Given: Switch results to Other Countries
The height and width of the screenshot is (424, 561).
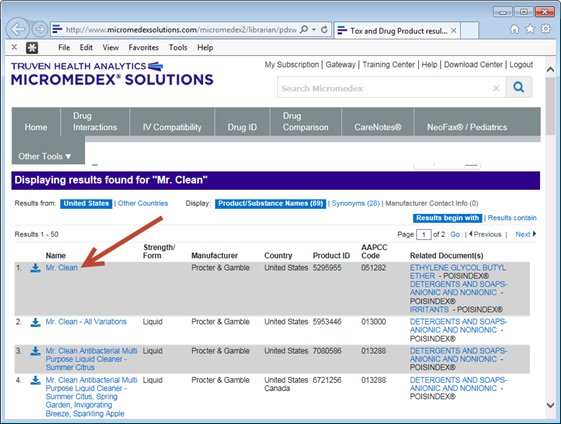Looking at the screenshot, I should (143, 203).
